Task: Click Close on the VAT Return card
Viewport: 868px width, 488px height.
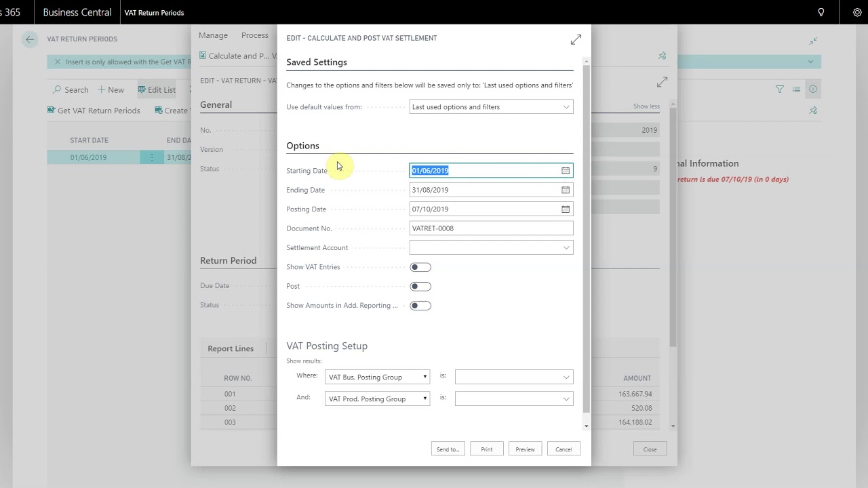Action: click(650, 449)
